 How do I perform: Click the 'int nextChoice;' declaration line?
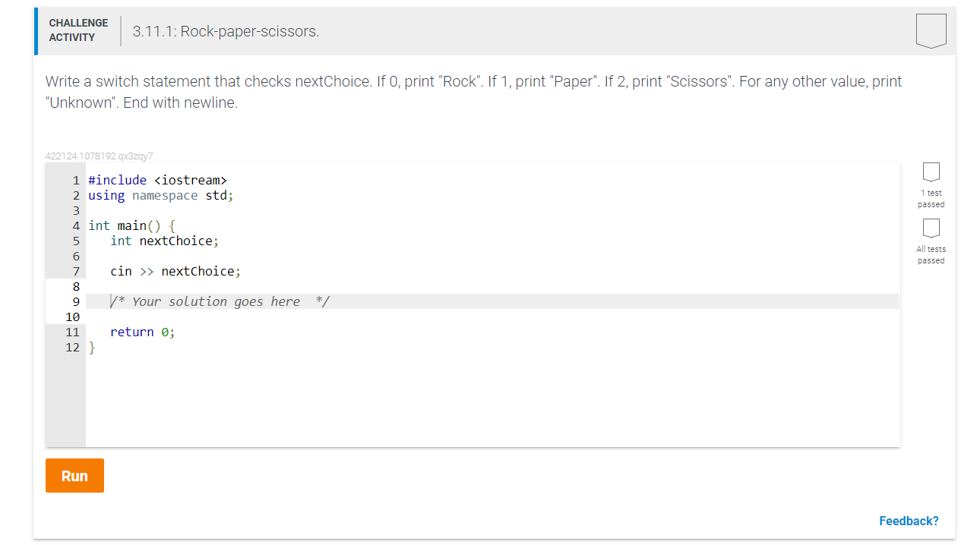[x=164, y=241]
